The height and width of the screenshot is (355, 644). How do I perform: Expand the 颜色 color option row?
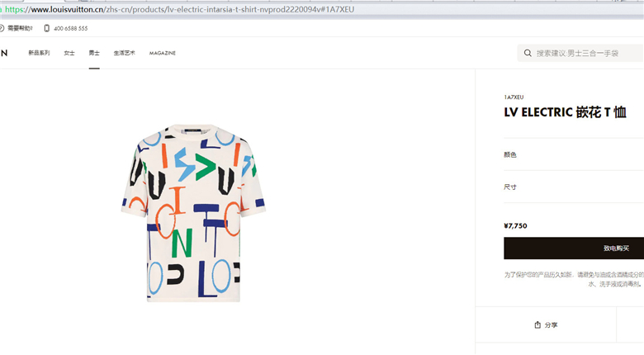pyautogui.click(x=574, y=154)
